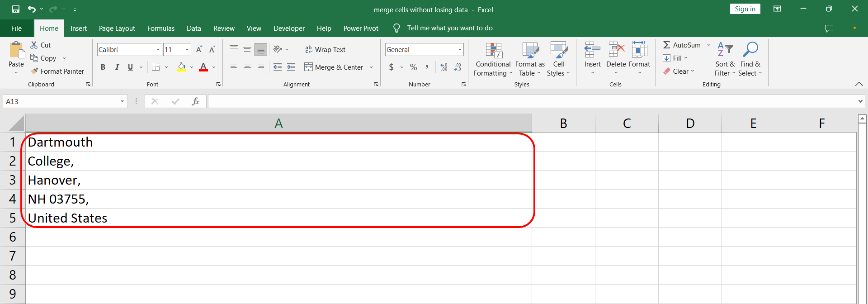Click the Undo arrow icon
Image resolution: width=868 pixels, height=304 pixels.
tap(32, 9)
